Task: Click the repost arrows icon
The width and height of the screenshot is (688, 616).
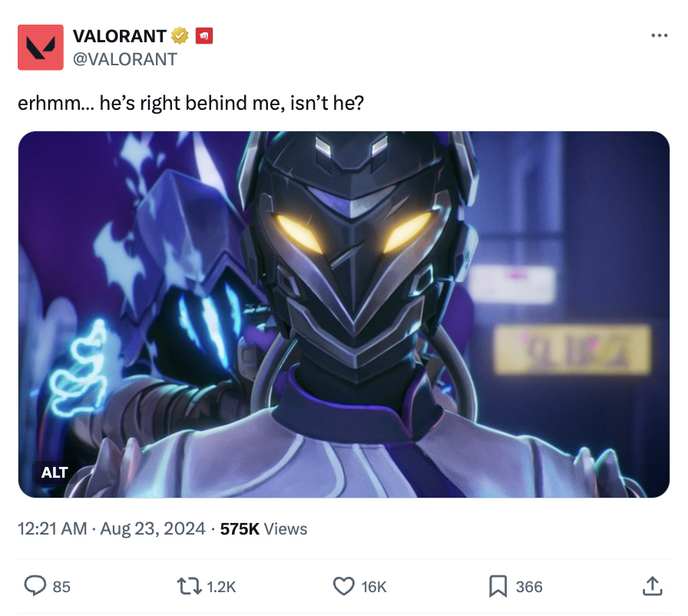Action: pyautogui.click(x=189, y=586)
